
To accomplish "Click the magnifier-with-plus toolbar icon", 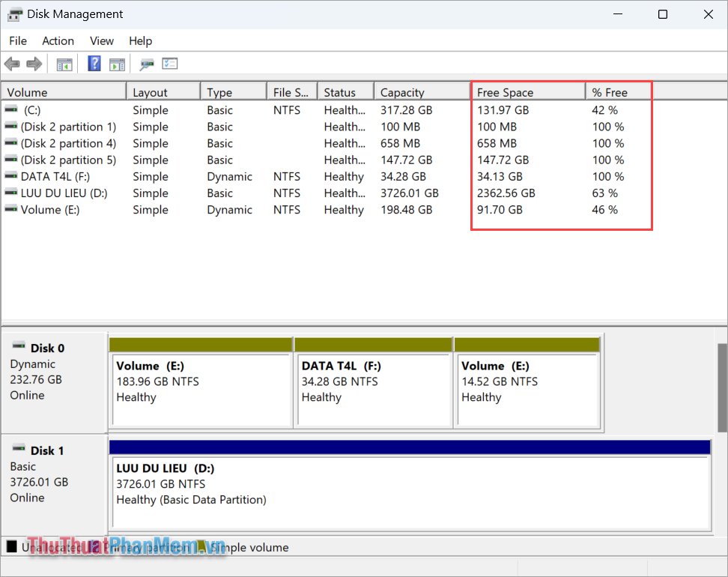I will tap(147, 64).
